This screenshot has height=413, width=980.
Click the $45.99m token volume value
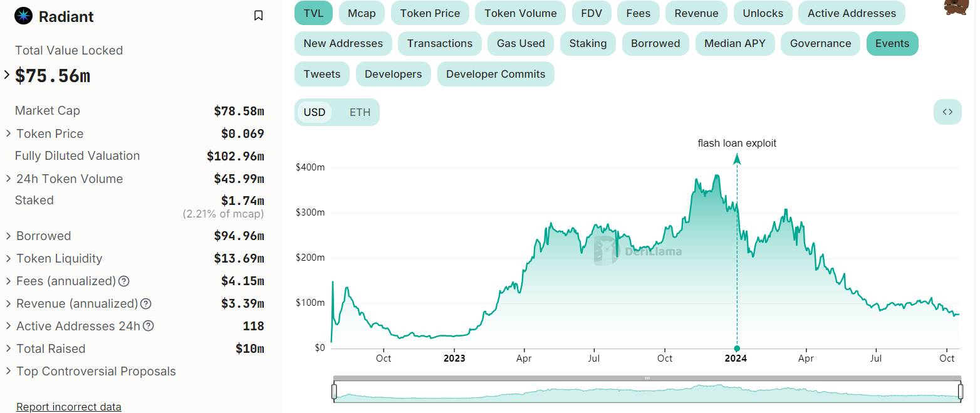pos(239,179)
